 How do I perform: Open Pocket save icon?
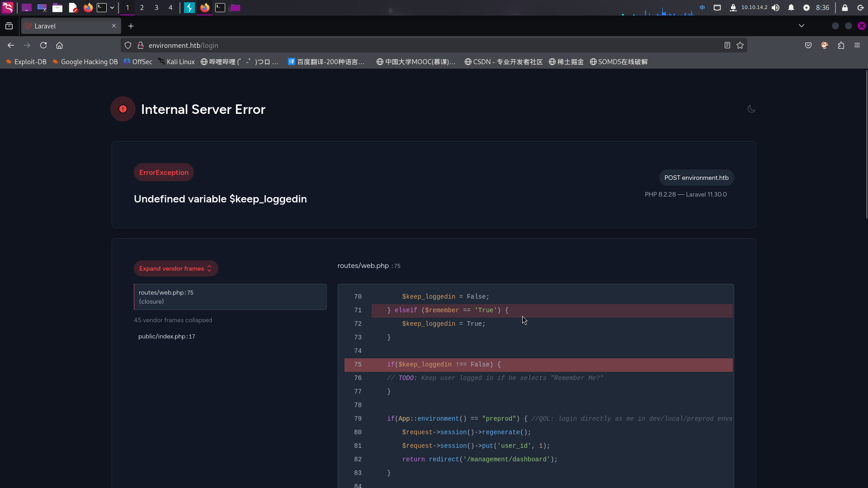click(808, 45)
